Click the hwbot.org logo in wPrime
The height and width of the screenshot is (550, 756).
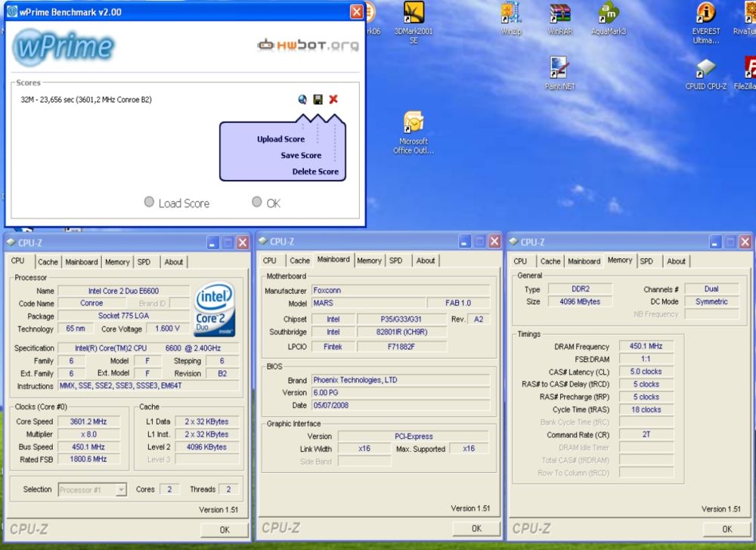point(308,45)
